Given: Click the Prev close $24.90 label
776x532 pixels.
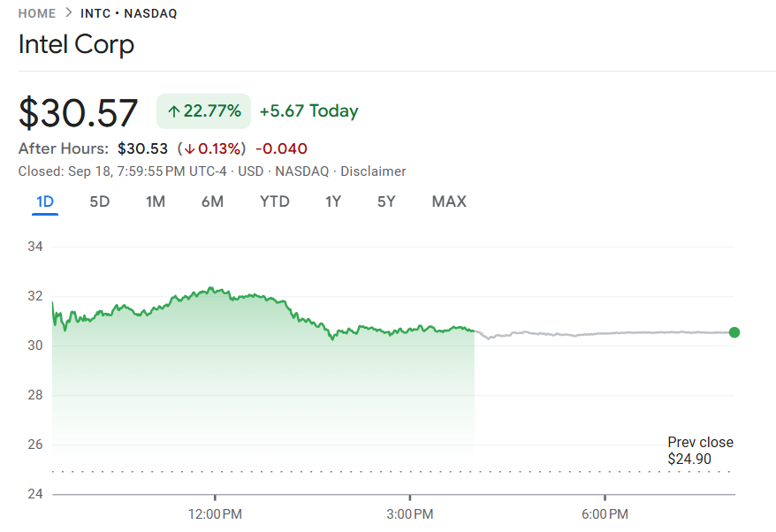Looking at the screenshot, I should click(700, 451).
